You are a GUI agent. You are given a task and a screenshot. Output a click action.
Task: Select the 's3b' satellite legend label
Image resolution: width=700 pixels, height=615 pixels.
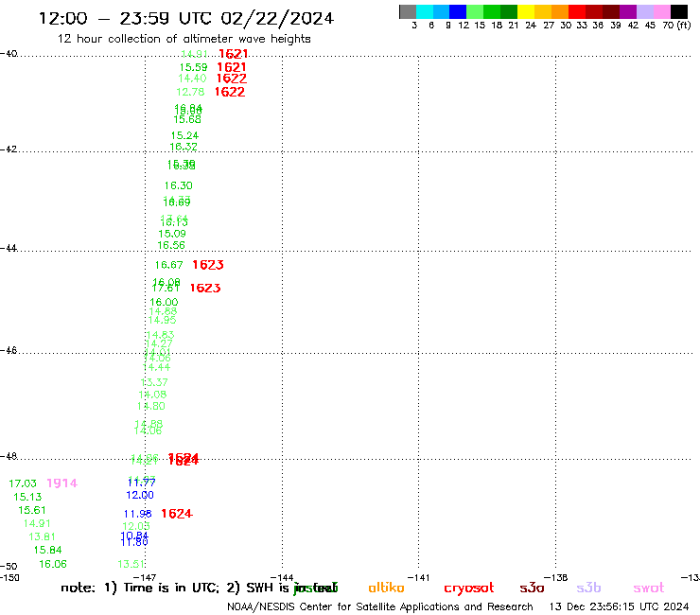588,588
